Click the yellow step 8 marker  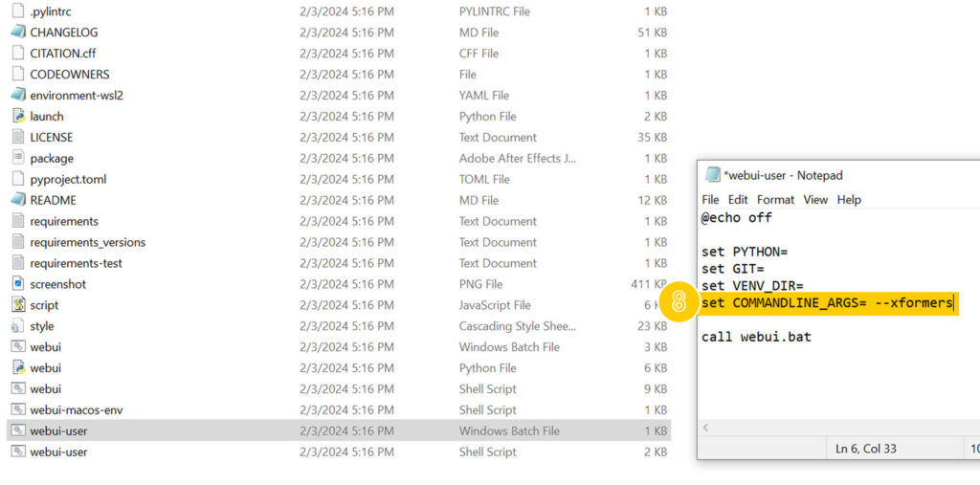[679, 303]
